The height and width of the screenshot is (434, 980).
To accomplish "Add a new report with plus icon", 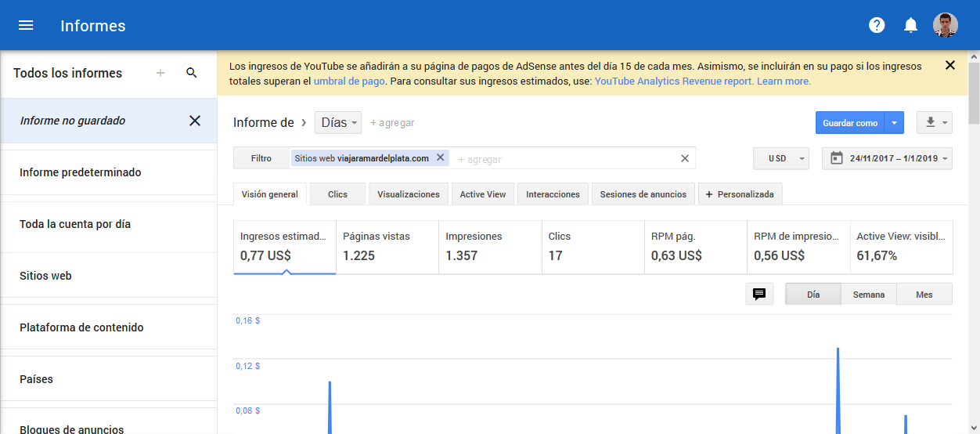I will click(160, 73).
